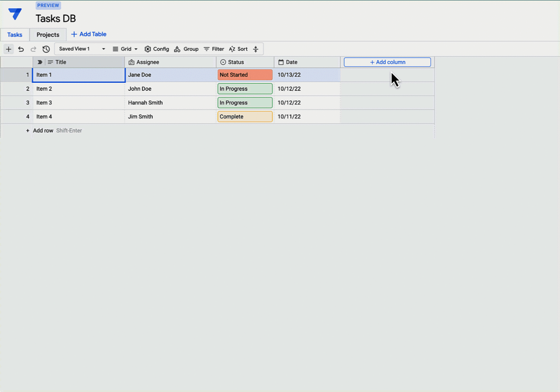Image resolution: width=560 pixels, height=392 pixels.
Task: Click the orange Complete status chip
Action: [x=245, y=116]
